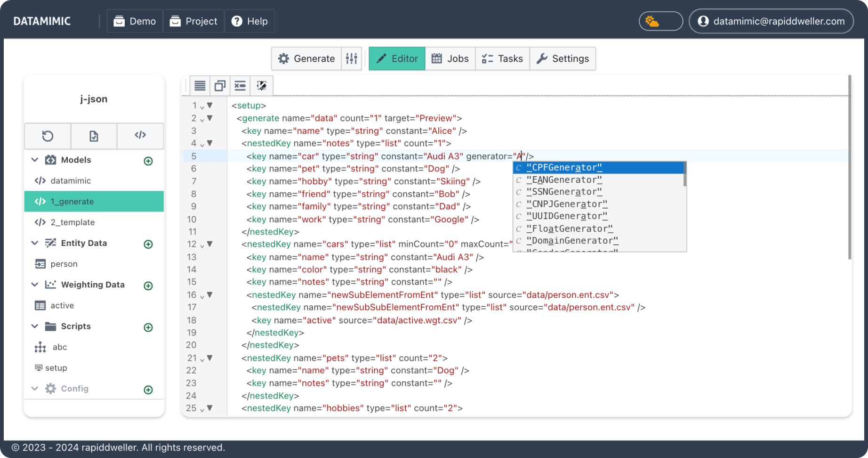Click the plus icon to add a Model
Viewport: 868px width, 458px height.
(x=148, y=161)
